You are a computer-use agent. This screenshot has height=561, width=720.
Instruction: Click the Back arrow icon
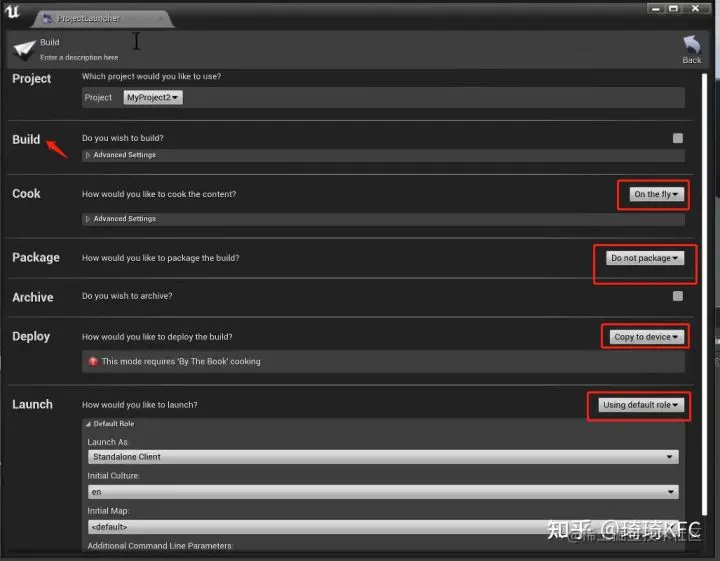pyautogui.click(x=692, y=45)
